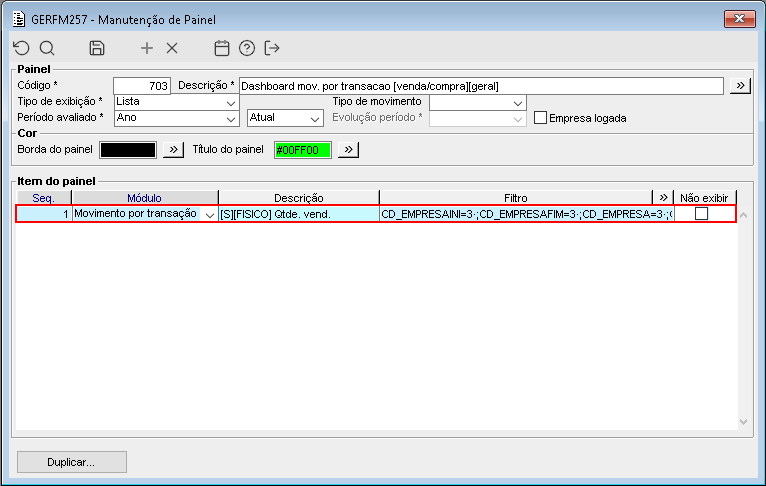Click the Código field with value 703
Image resolution: width=766 pixels, height=486 pixels.
point(142,86)
